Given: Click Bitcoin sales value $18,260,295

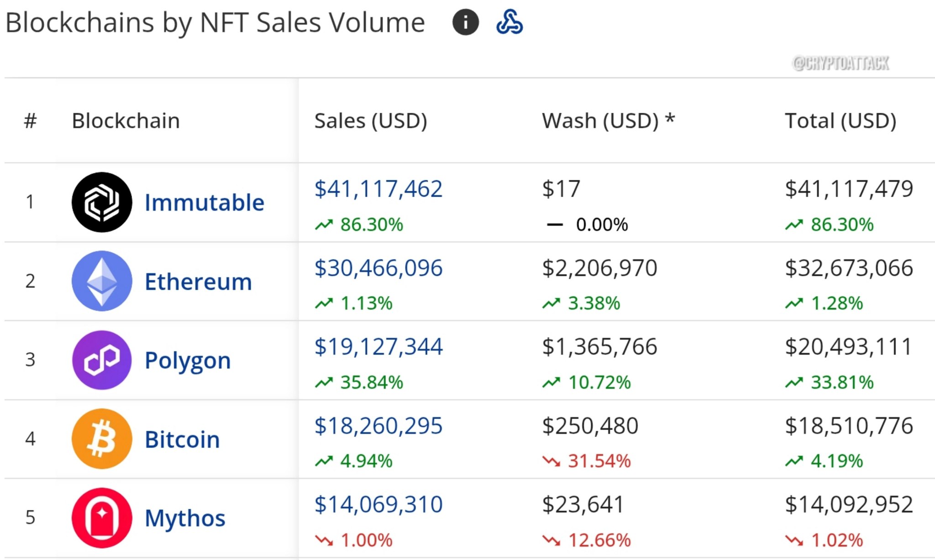Looking at the screenshot, I should [x=378, y=426].
